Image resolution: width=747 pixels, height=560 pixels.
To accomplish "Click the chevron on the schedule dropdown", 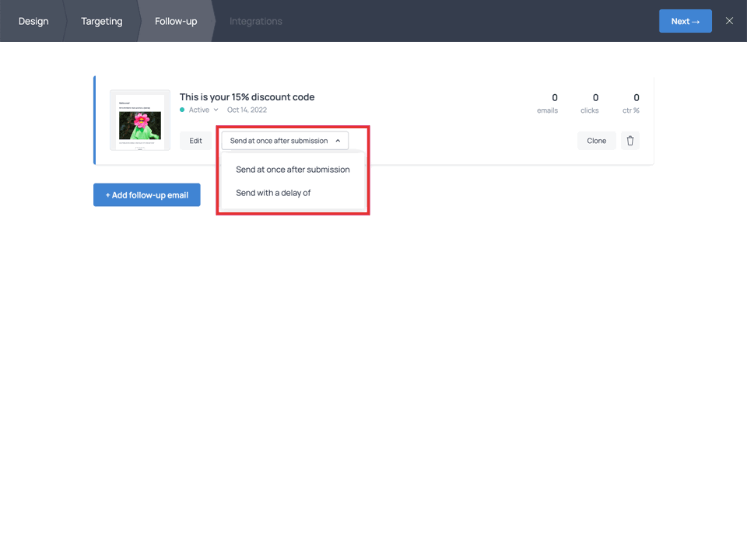I will click(x=338, y=141).
